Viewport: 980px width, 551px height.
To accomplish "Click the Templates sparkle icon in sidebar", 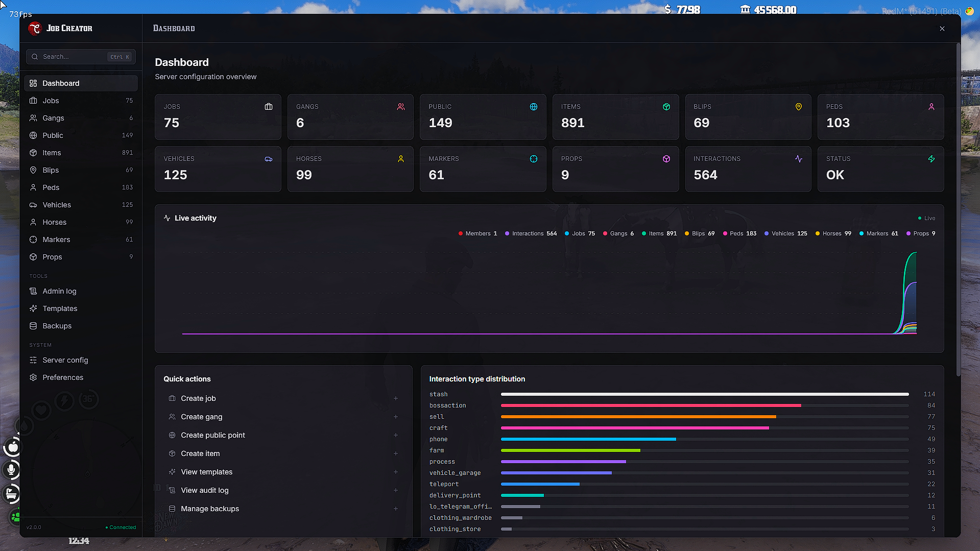I will (33, 308).
